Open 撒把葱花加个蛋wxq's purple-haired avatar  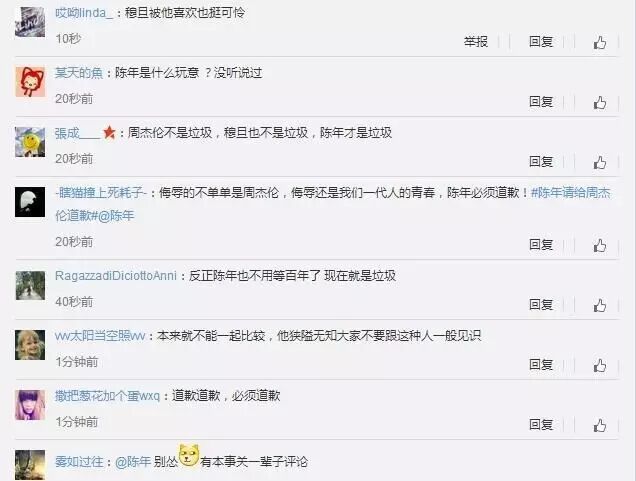(x=30, y=405)
